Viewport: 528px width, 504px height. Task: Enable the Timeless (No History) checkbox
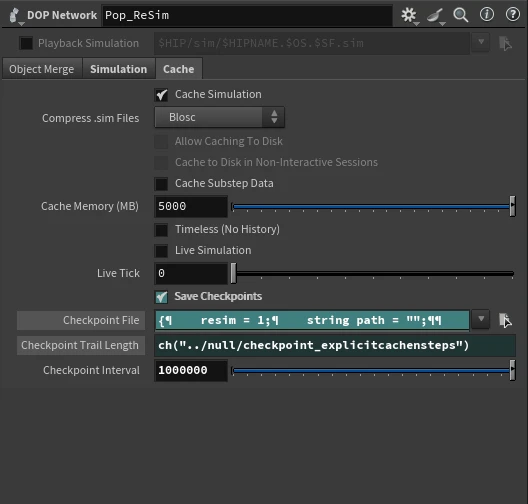(x=161, y=230)
